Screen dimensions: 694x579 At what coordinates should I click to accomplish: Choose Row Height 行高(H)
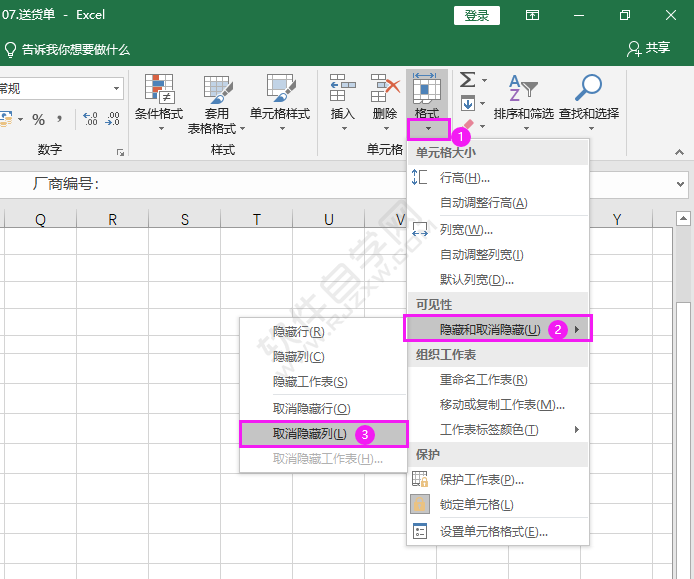click(x=498, y=178)
